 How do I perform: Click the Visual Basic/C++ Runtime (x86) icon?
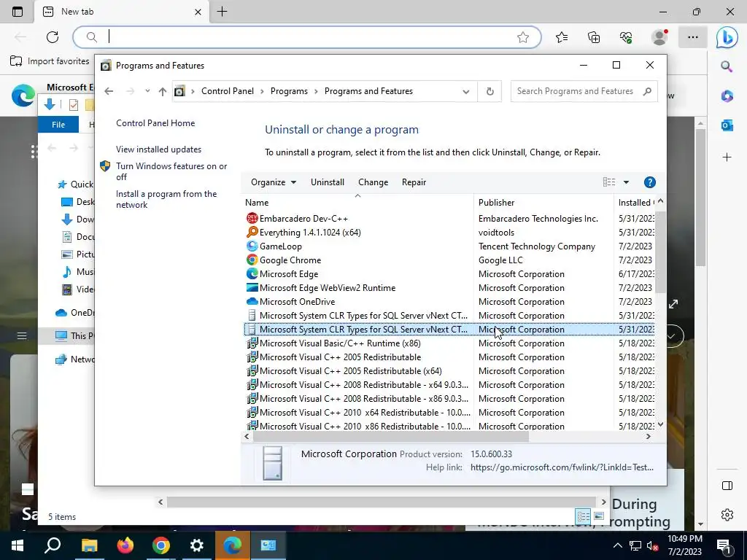252,343
